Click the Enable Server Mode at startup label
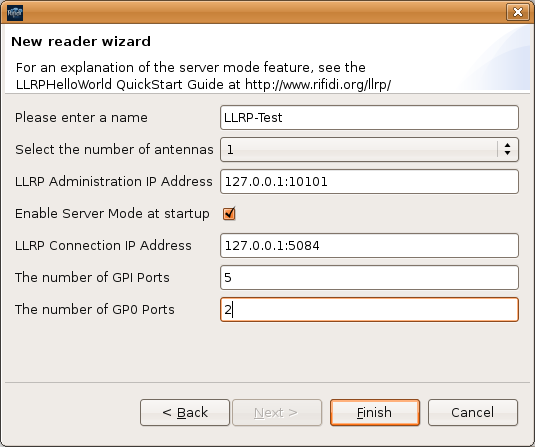 (x=112, y=214)
